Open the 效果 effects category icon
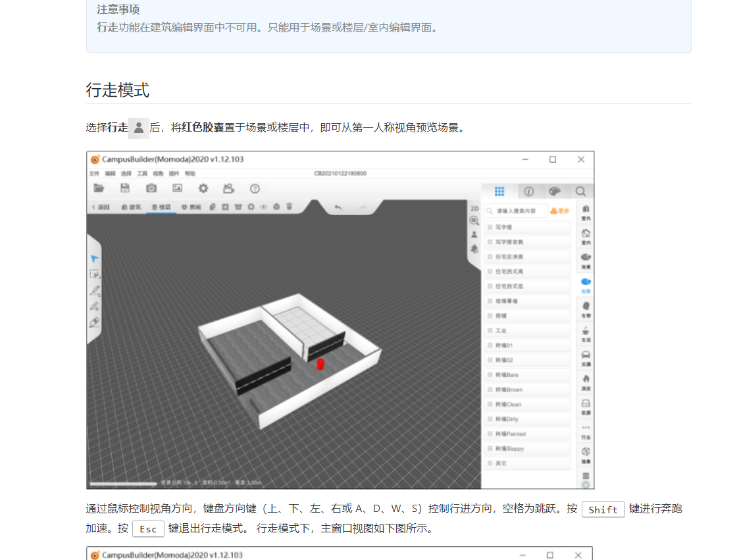The height and width of the screenshot is (560, 737). (x=586, y=261)
